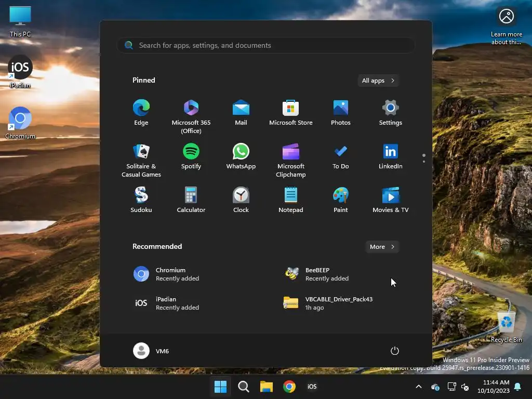Open Spotify
Viewport: 532px width, 399px height.
[x=191, y=156]
